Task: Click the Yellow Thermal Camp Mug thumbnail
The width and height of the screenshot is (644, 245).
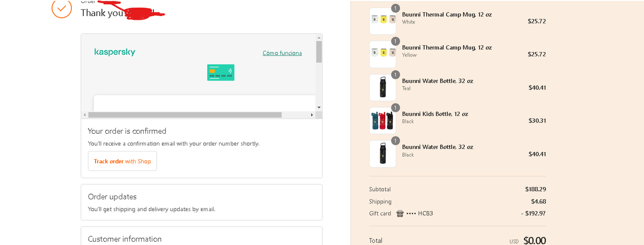Action: [x=383, y=54]
